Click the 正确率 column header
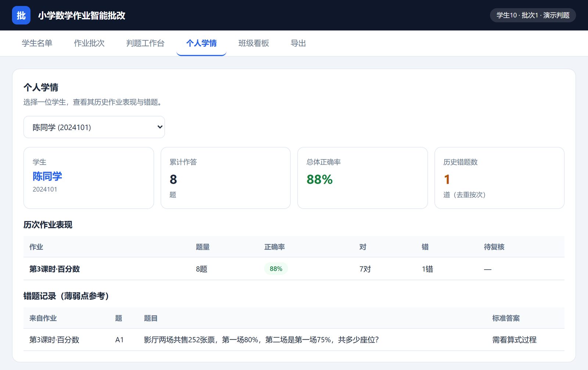The height and width of the screenshot is (370, 588). point(275,247)
